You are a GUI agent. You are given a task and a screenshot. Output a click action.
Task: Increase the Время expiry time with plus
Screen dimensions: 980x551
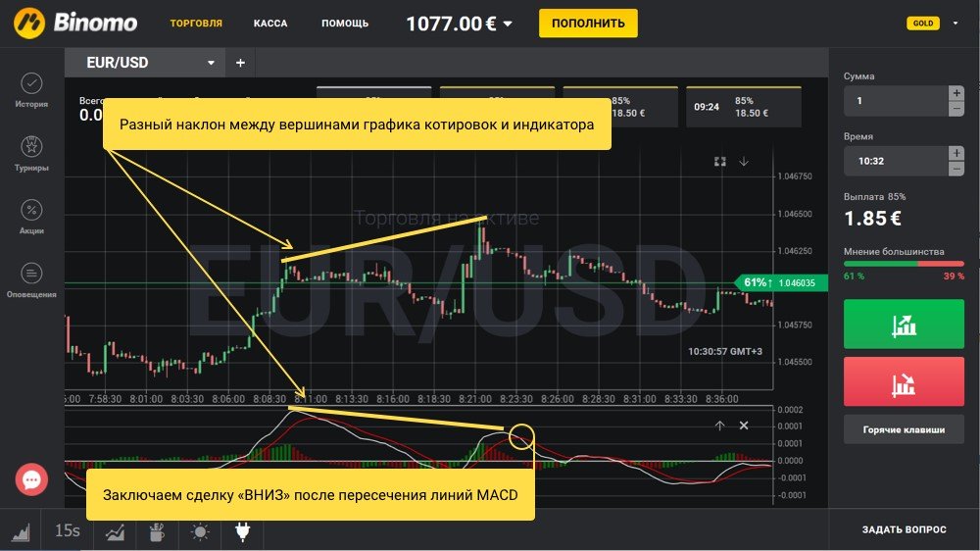tap(956, 153)
